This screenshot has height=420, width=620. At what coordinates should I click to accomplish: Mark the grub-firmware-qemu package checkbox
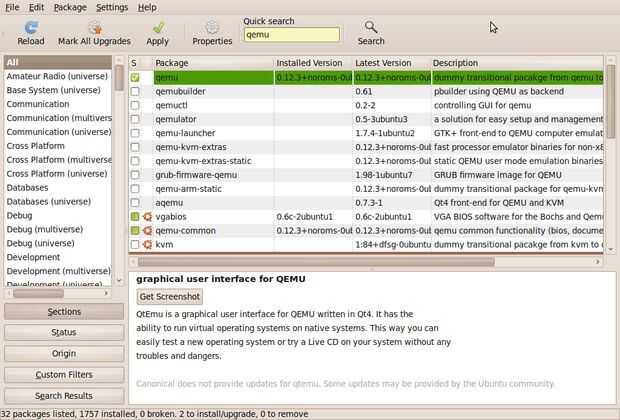[135, 175]
